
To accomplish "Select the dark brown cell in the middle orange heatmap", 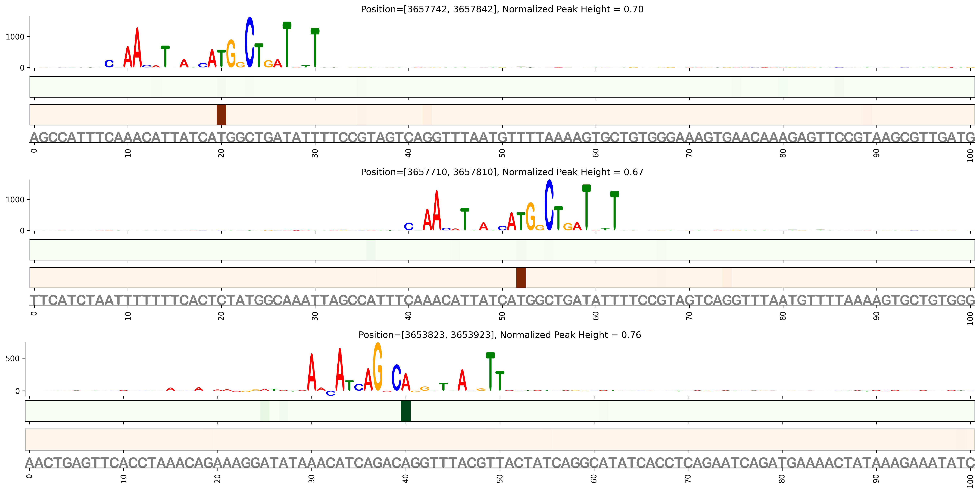I will pos(521,277).
